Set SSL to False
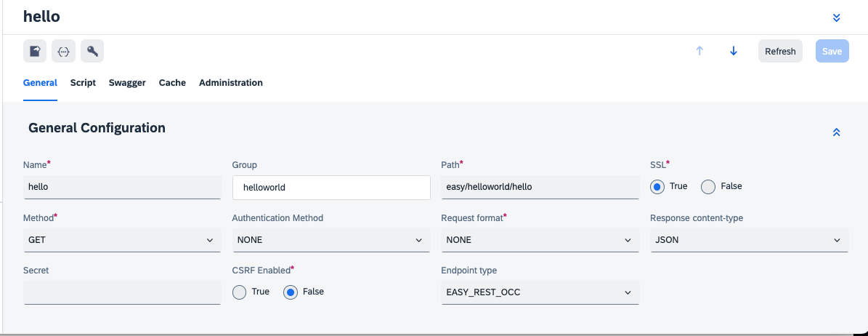 coord(708,187)
